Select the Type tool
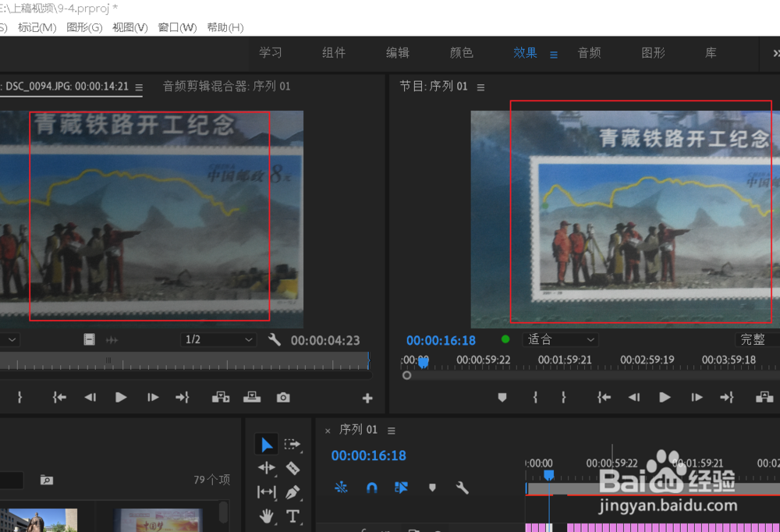 [x=292, y=516]
